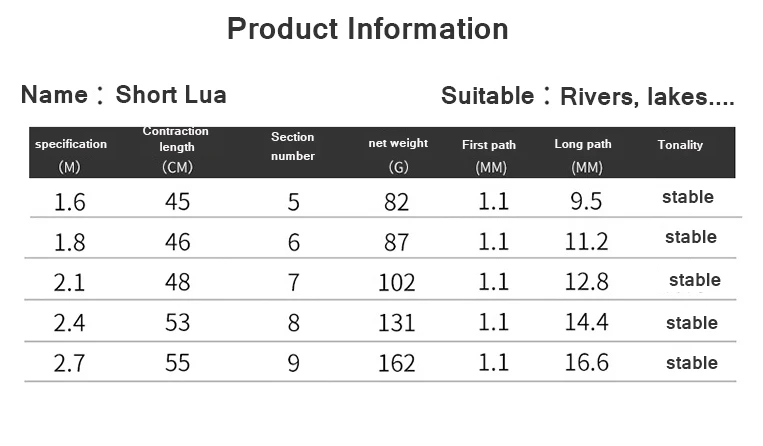Select contraction length value 46
This screenshot has height=446, width=763.
178,242
